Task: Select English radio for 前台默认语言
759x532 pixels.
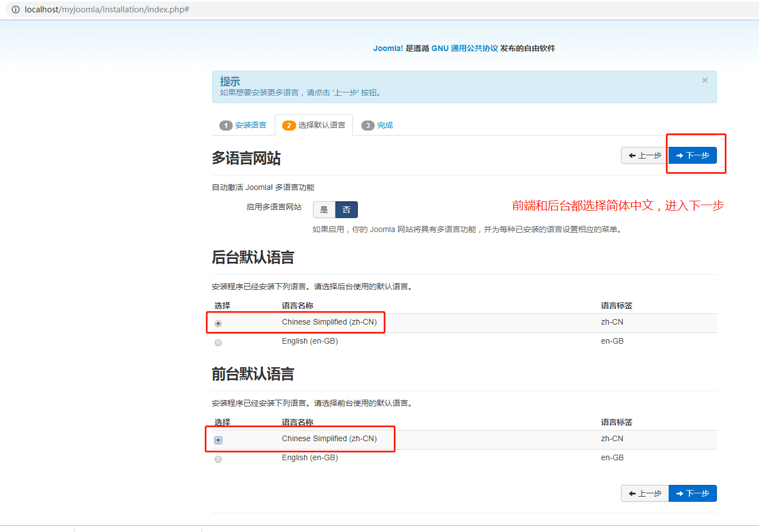Action: tap(218, 459)
